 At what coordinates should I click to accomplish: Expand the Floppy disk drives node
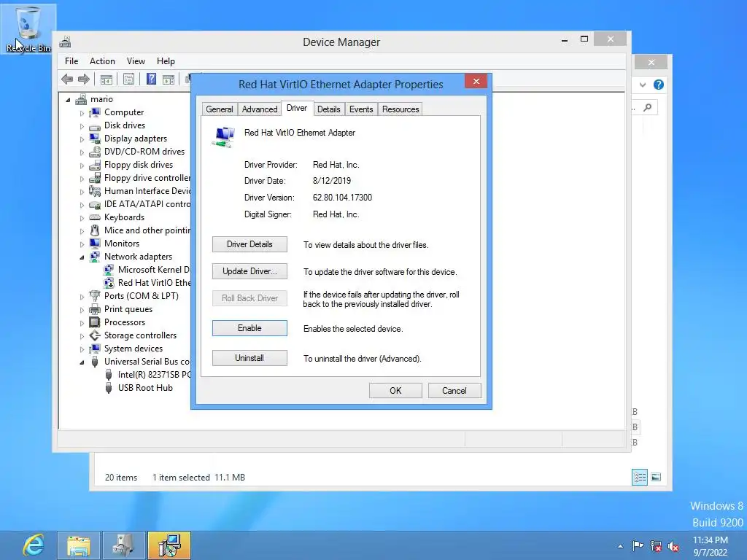(82, 166)
